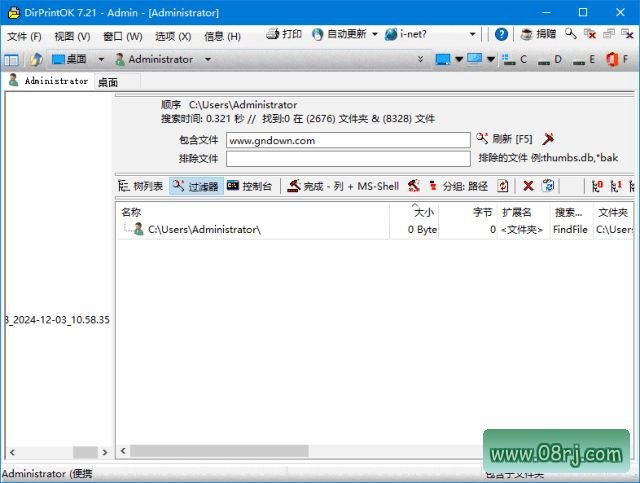Click the 分组: 路径 grouping button
The width and height of the screenshot is (640, 483).
[460, 186]
